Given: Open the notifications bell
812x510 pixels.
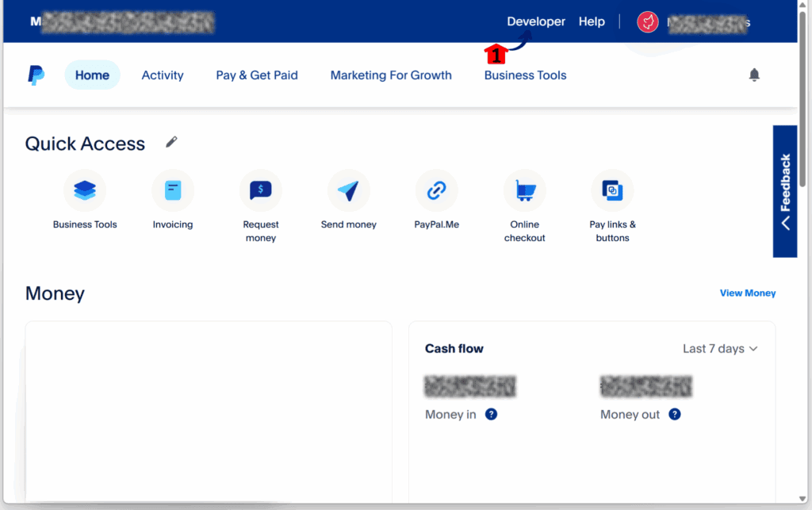Looking at the screenshot, I should [x=754, y=75].
